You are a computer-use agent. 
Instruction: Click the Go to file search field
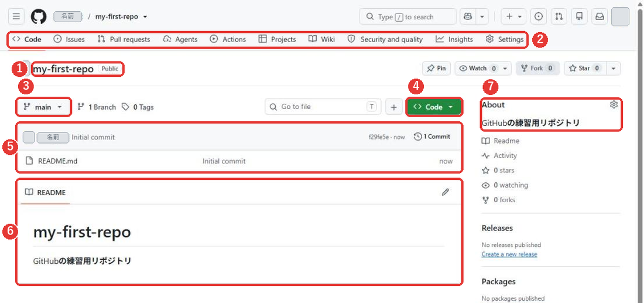tap(323, 107)
